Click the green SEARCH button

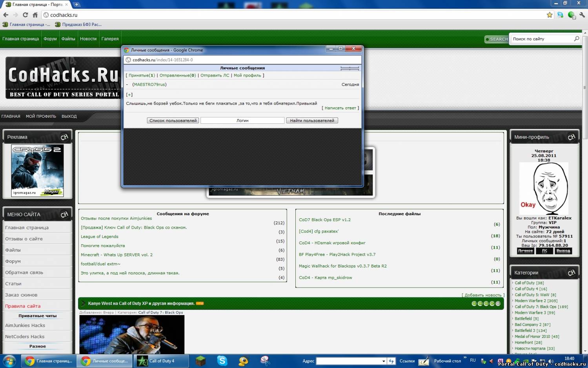pos(496,39)
